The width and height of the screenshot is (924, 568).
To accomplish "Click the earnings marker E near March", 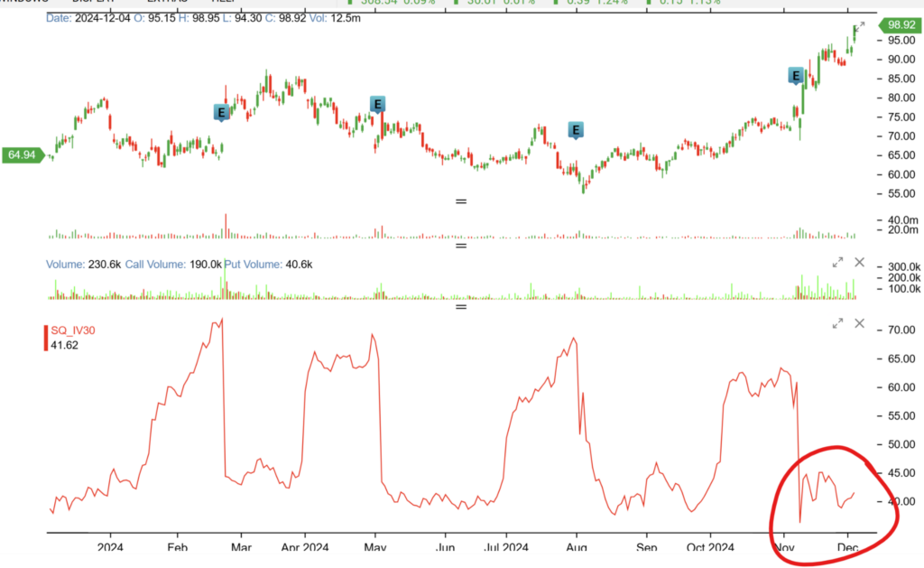I will 221,112.
